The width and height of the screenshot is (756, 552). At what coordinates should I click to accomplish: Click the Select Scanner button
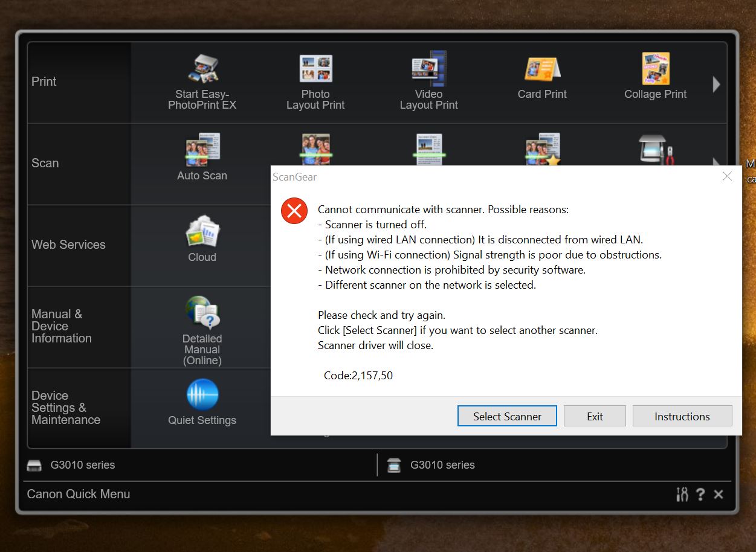pos(507,416)
